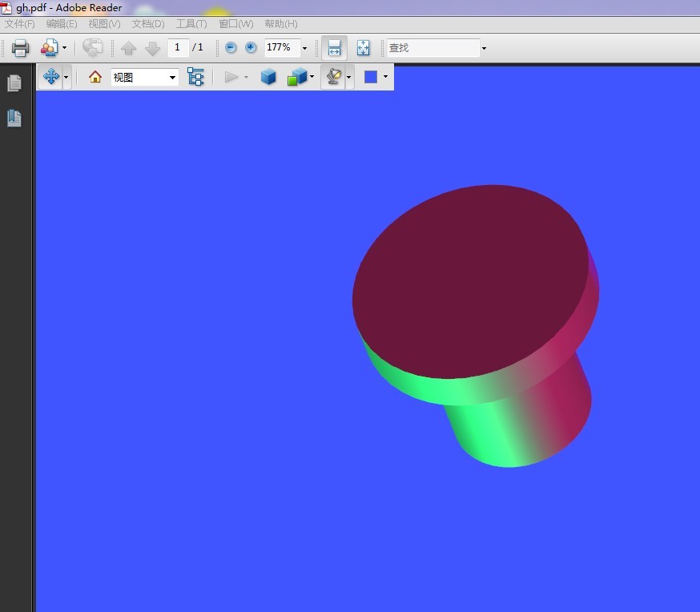Open the zoom level dropdown

[305, 48]
